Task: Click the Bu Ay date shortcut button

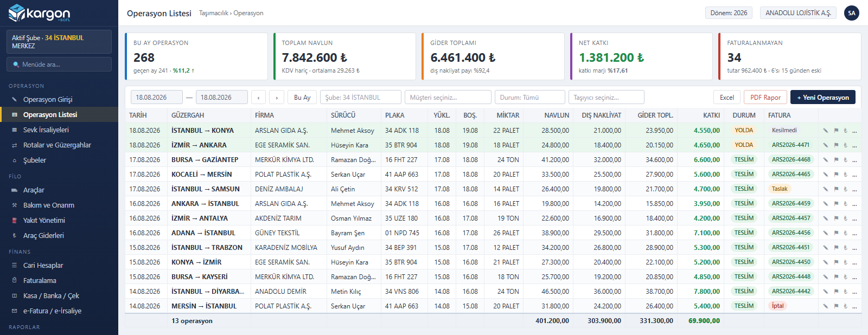Action: coord(302,98)
